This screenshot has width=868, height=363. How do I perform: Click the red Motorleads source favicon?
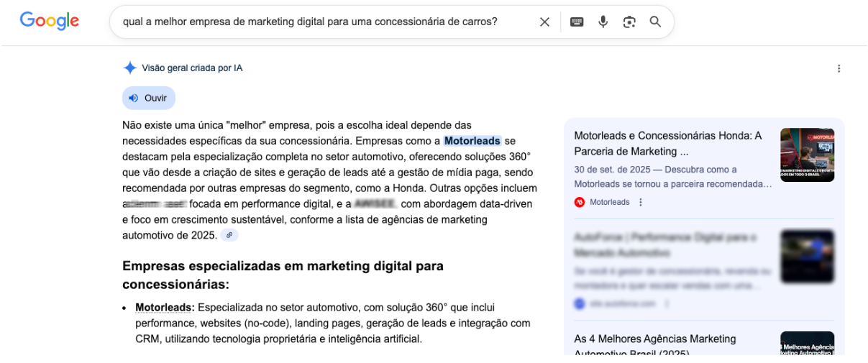[580, 202]
